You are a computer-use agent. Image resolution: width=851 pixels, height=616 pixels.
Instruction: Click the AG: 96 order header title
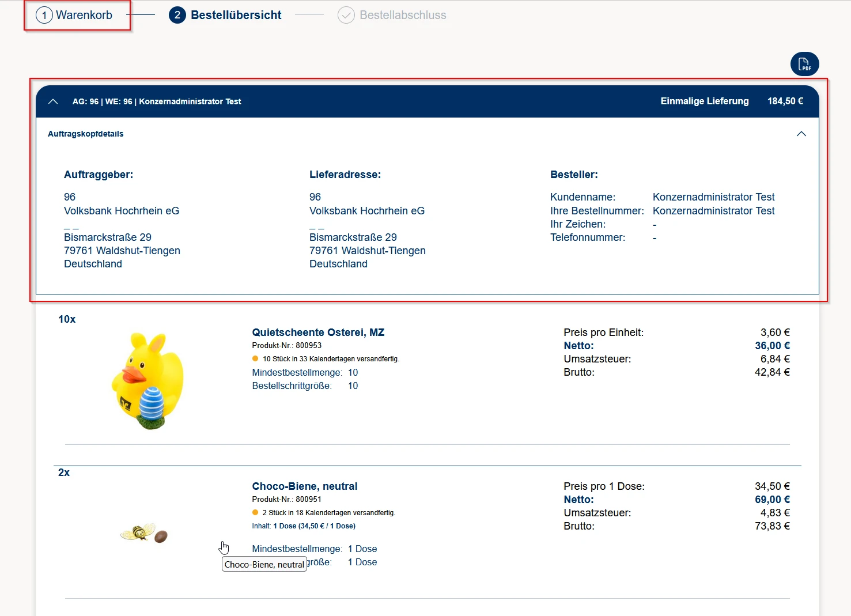[157, 101]
